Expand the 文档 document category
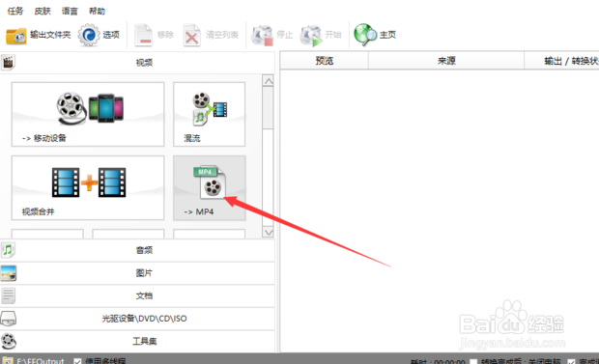This screenshot has width=599, height=364. [x=137, y=295]
